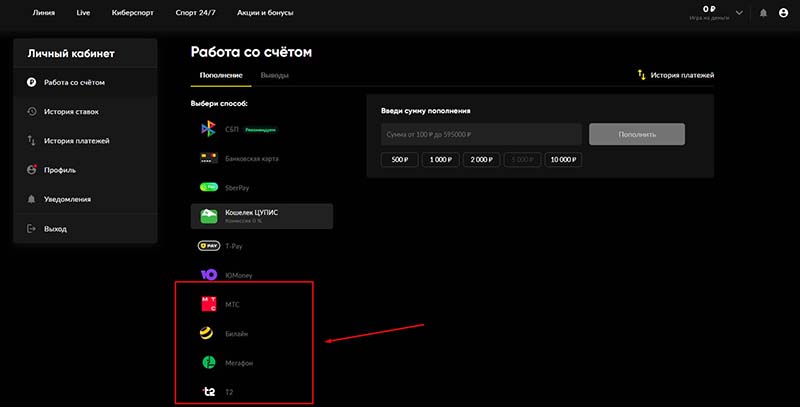Screen dimensions: 800x407
Task: Open Спорт 24/7 menu item
Action: (195, 13)
